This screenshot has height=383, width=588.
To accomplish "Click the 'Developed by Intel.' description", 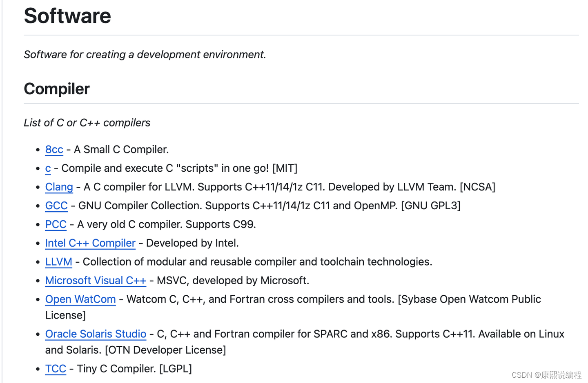I will (x=192, y=243).
